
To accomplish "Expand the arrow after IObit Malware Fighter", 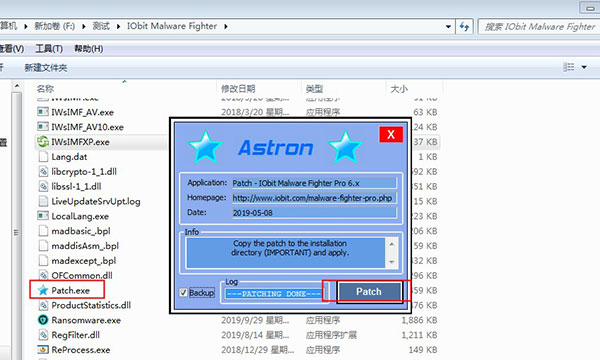I will click(x=226, y=26).
